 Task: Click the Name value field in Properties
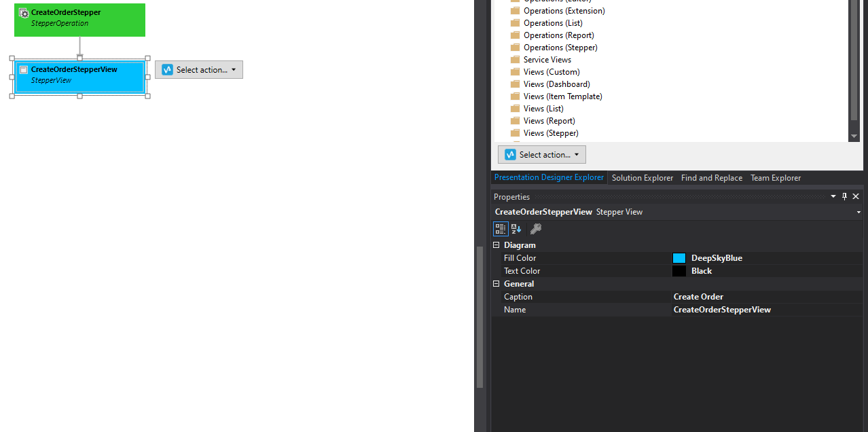pyautogui.click(x=767, y=310)
